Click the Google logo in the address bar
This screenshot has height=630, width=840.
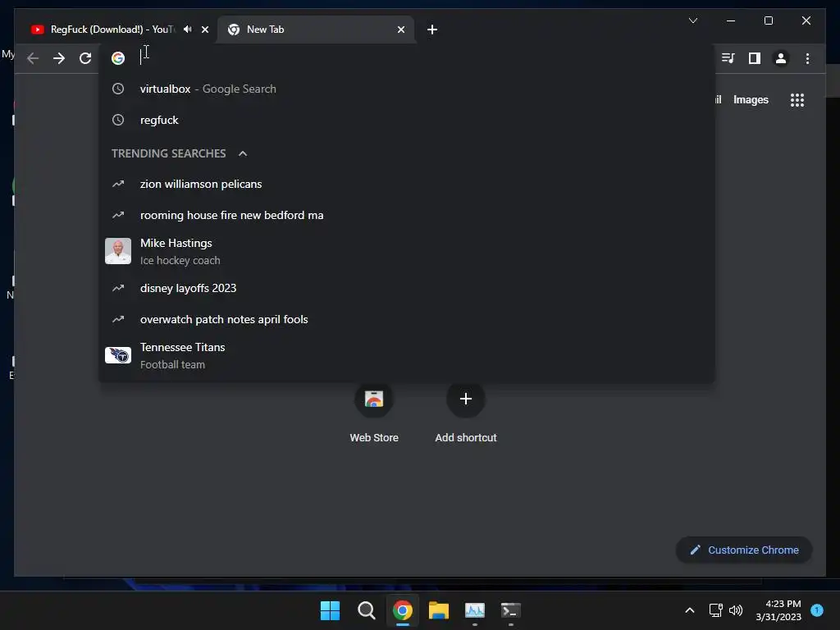[118, 58]
